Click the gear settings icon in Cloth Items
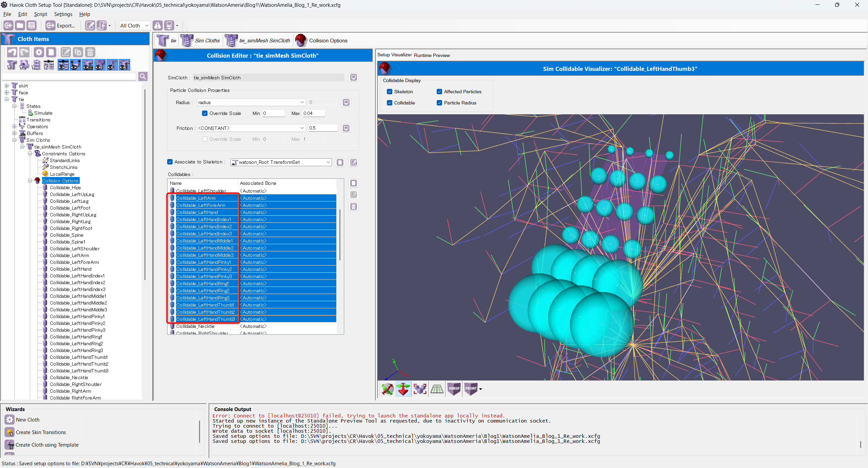The image size is (868, 468). 39,52
